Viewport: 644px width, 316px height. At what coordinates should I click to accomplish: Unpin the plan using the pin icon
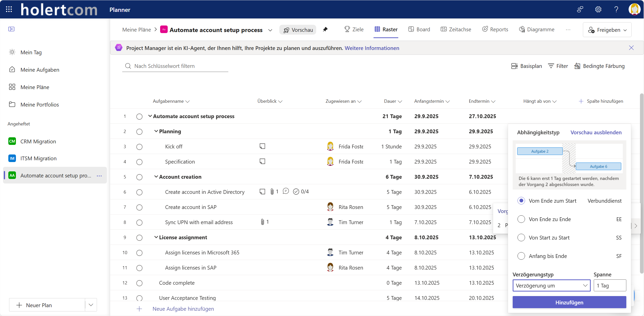tap(325, 30)
